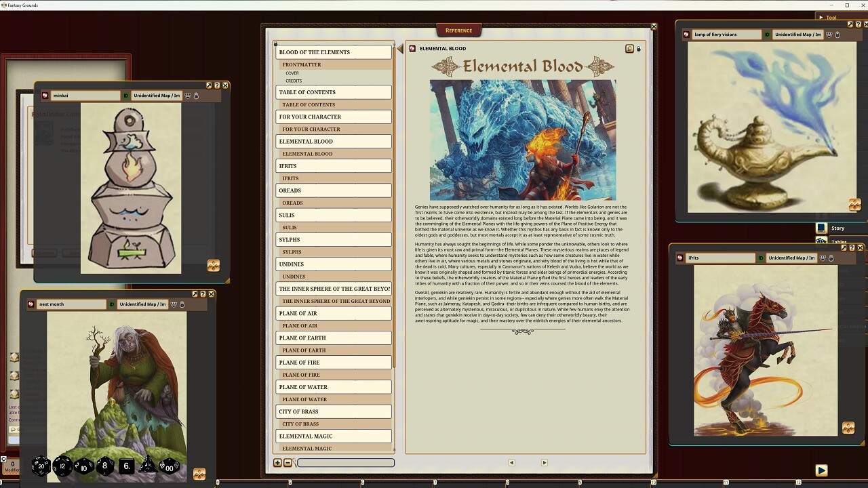Zoom in using the plus button below the contents

[x=277, y=462]
